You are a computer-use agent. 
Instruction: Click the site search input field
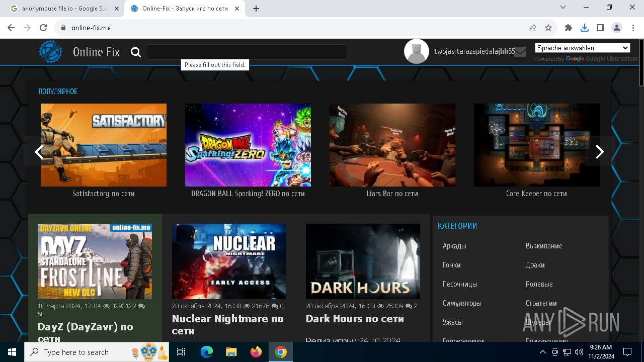pyautogui.click(x=247, y=52)
